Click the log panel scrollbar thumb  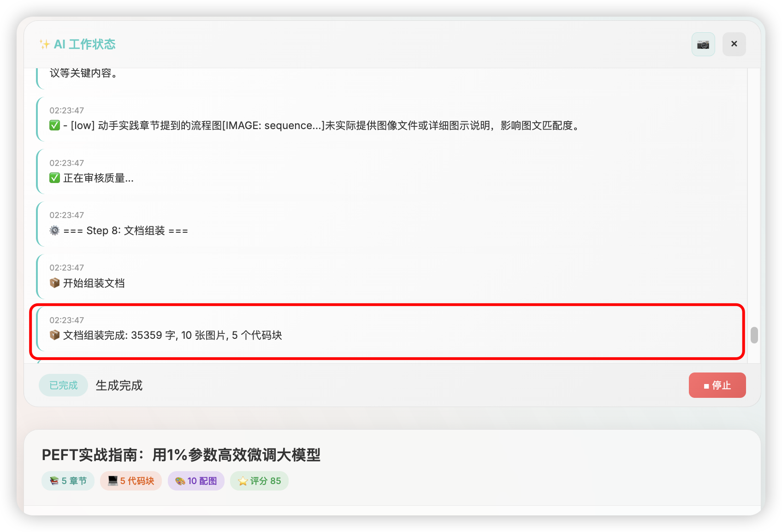point(754,335)
